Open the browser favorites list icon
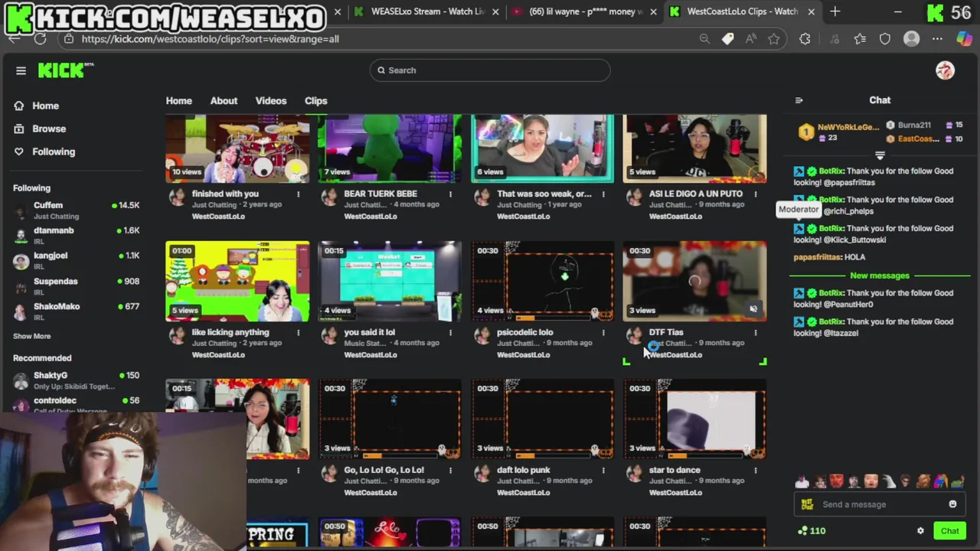Image resolution: width=980 pixels, height=551 pixels. [860, 39]
